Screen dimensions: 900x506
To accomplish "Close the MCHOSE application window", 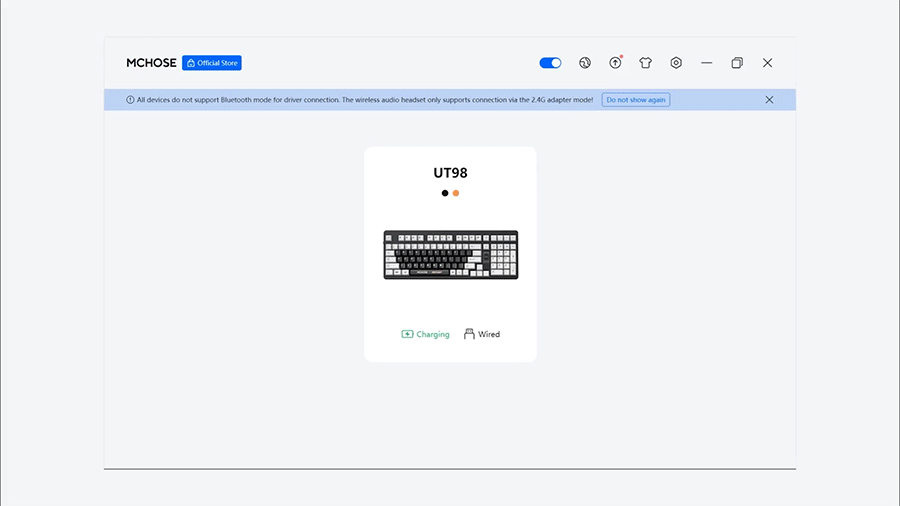I will tap(767, 63).
